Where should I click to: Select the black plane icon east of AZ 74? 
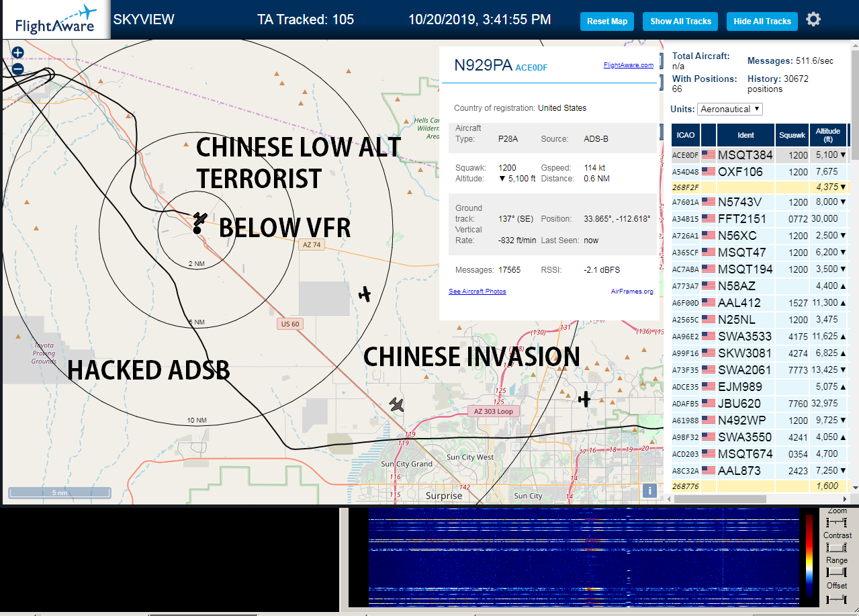click(365, 294)
